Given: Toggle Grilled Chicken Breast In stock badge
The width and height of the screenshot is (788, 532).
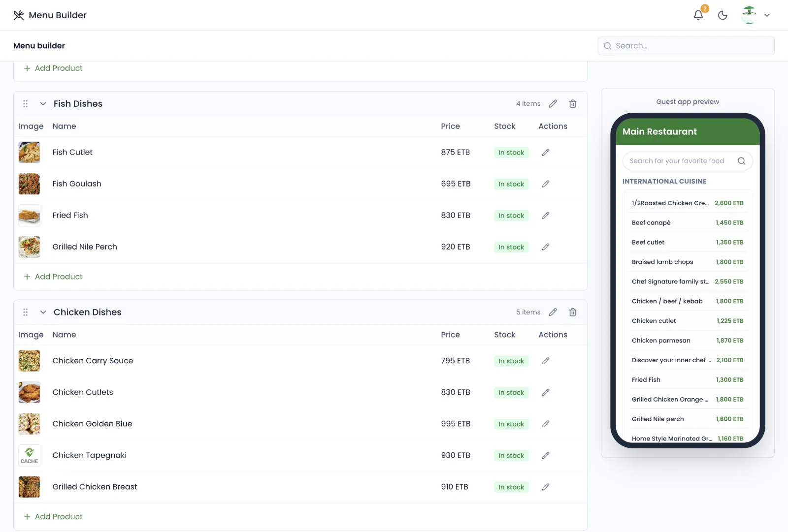Looking at the screenshot, I should click(x=511, y=487).
